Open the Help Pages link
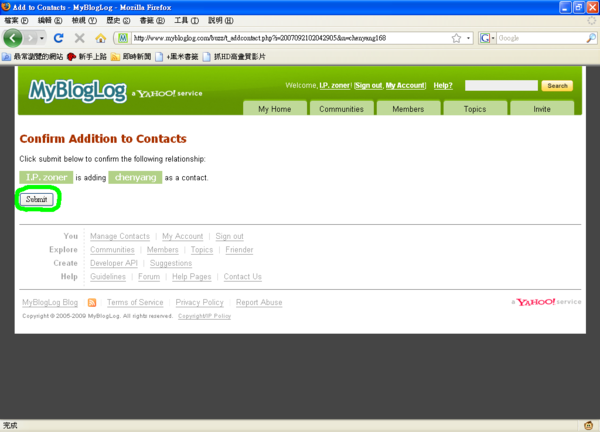 (x=191, y=276)
